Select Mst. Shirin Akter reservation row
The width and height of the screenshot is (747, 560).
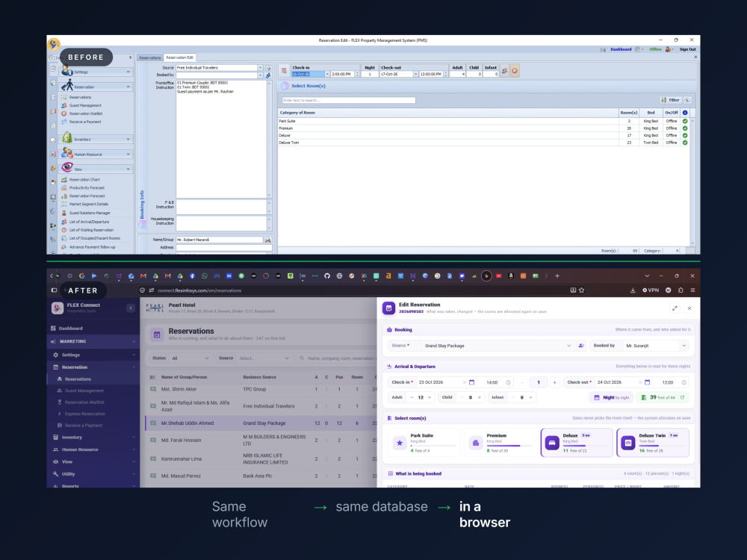pos(261,389)
